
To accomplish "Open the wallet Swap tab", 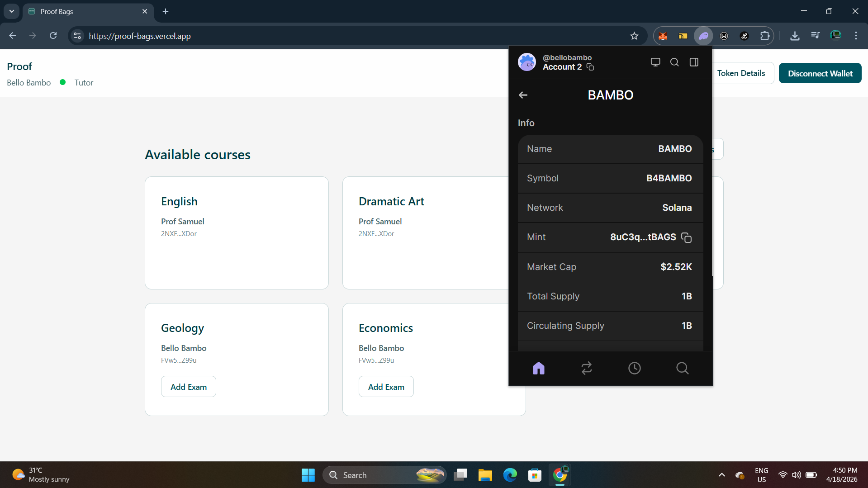I will [587, 368].
